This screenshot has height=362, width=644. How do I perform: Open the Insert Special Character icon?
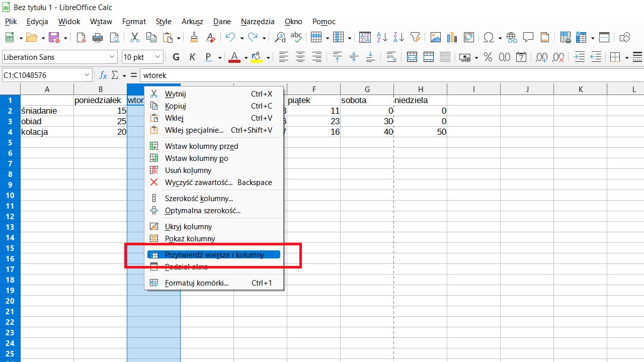(489, 37)
